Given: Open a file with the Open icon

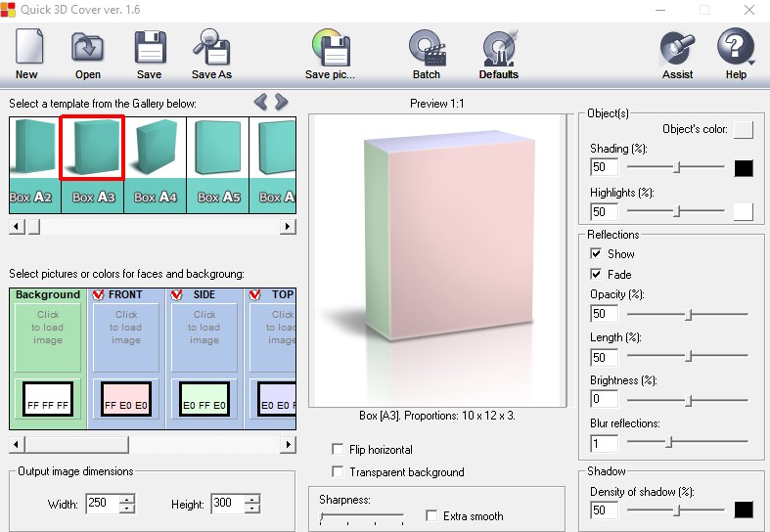Looking at the screenshot, I should point(88,49).
